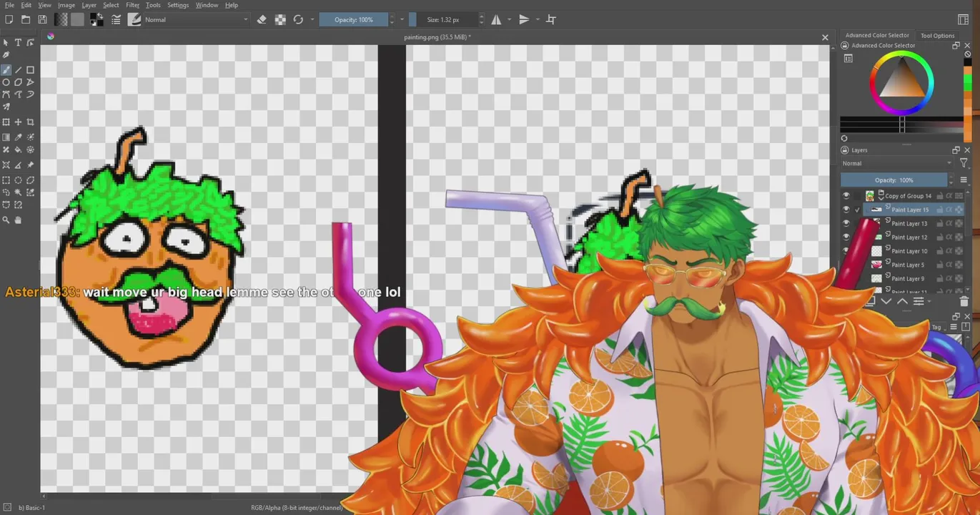Viewport: 980px width, 515px height.
Task: Close the painting.png document tab
Action: (825, 37)
